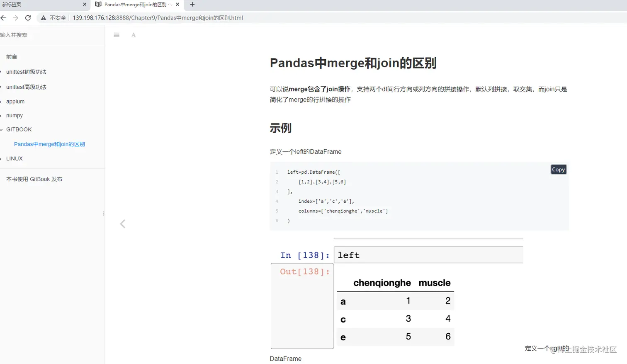Open the appium chapter

tap(15, 102)
